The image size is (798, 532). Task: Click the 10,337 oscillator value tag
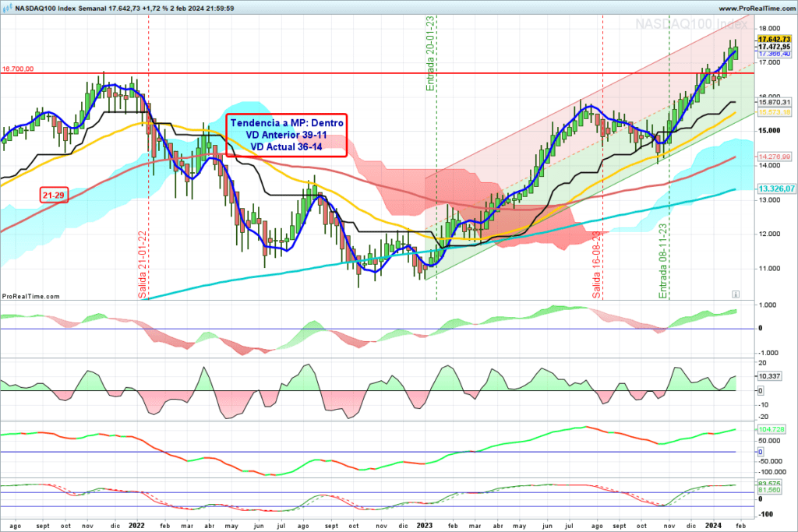coord(769,376)
